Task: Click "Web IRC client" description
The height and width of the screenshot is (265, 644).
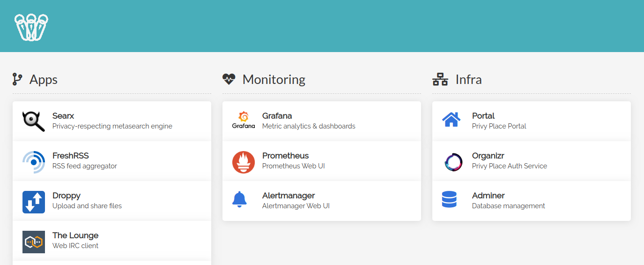Action: point(75,246)
